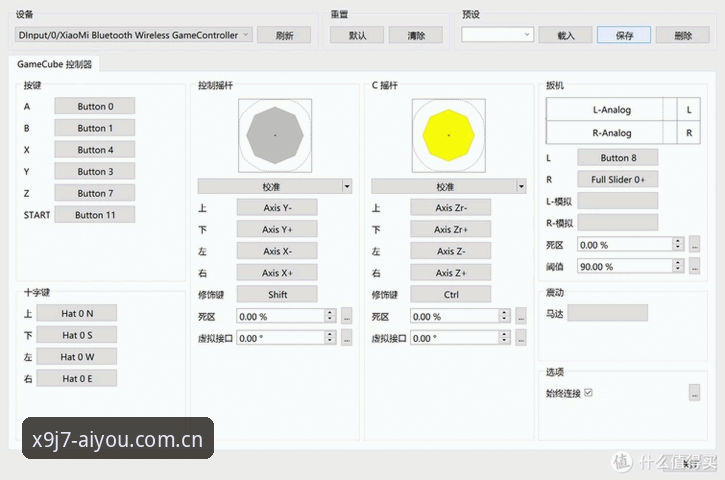This screenshot has height=480, width=725.
Task: Remap control stick modifier Shift
Action: click(x=277, y=295)
